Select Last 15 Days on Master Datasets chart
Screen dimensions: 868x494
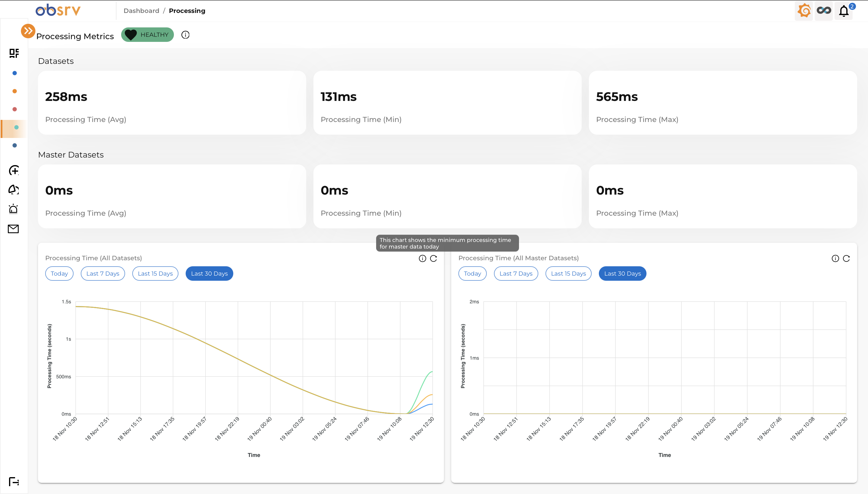[568, 274]
